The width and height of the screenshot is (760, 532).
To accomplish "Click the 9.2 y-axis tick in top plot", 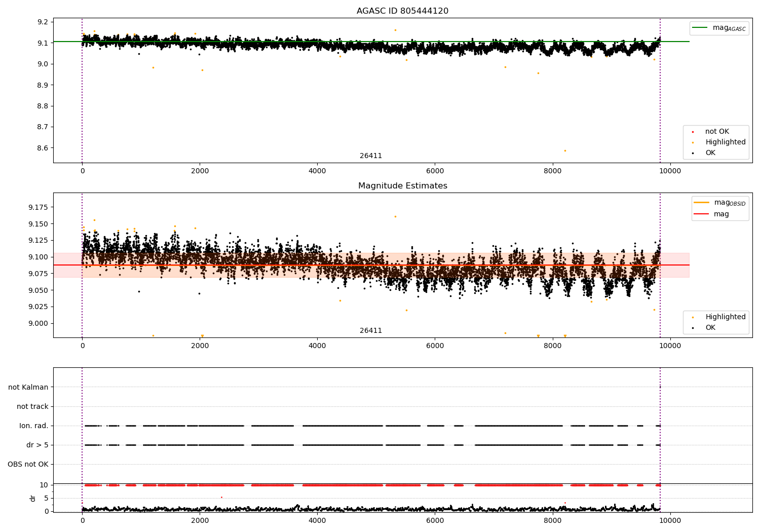I will [43, 22].
